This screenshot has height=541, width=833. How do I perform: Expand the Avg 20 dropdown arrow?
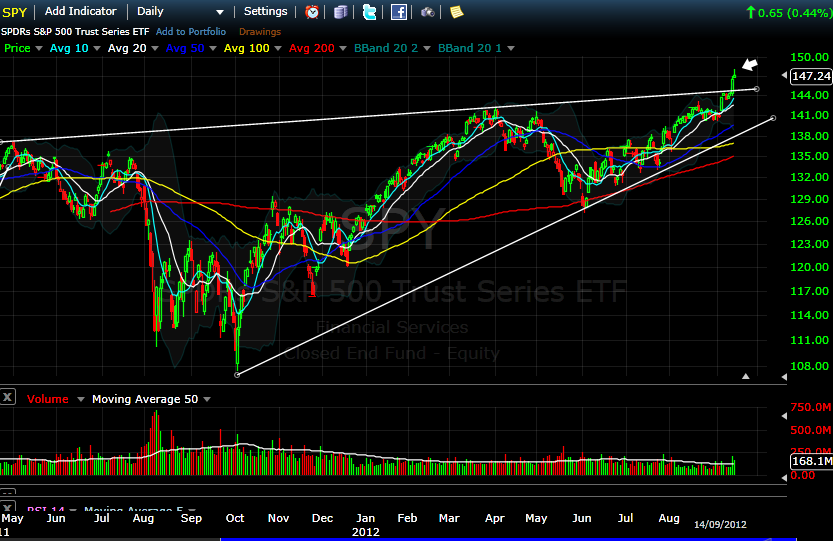tap(155, 48)
